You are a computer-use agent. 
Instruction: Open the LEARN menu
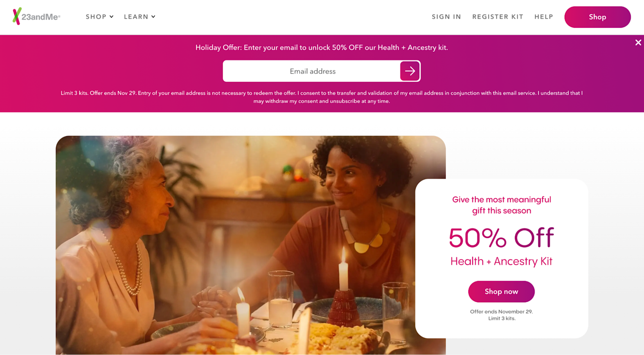136,17
